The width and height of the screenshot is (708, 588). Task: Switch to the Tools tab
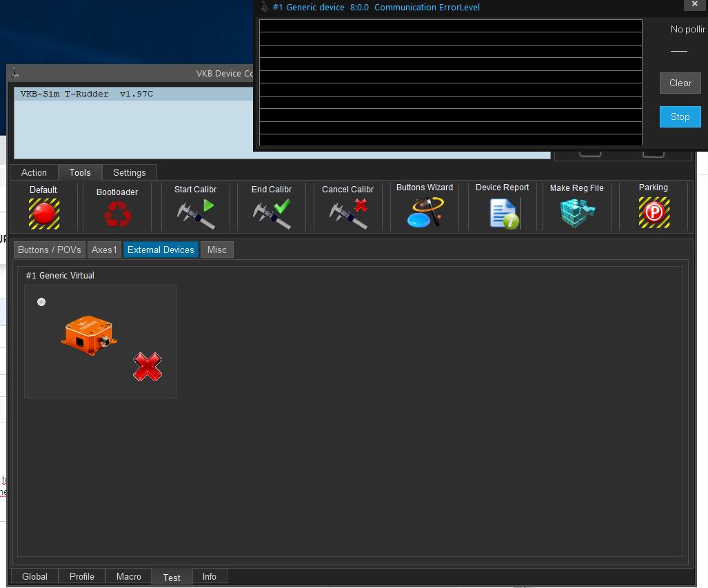[80, 172]
